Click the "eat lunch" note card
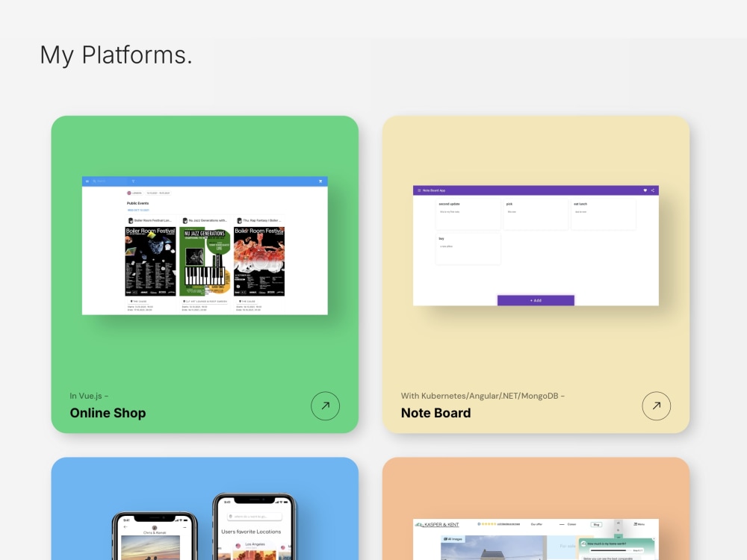 click(603, 214)
